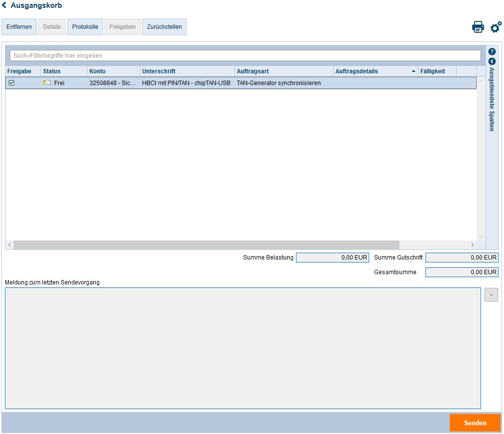Focus the search/filter input field
Image resolution: width=504 pixels, height=434 pixels.
point(245,55)
